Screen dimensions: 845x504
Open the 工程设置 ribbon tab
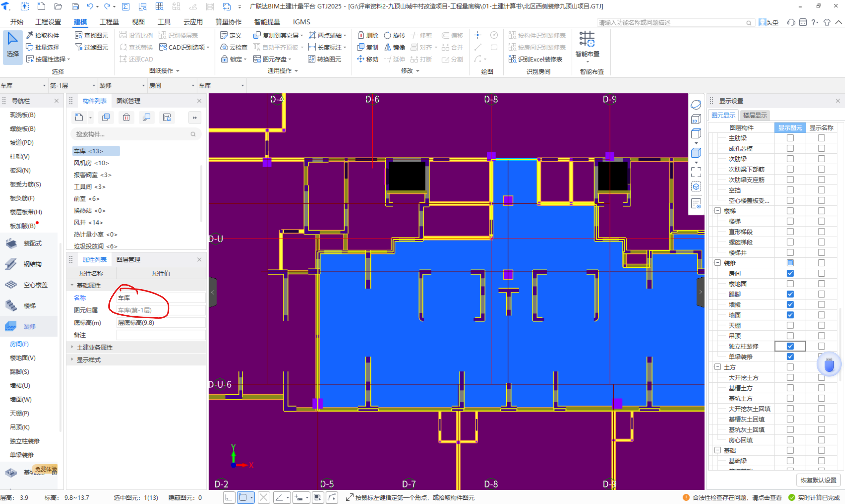coord(48,22)
